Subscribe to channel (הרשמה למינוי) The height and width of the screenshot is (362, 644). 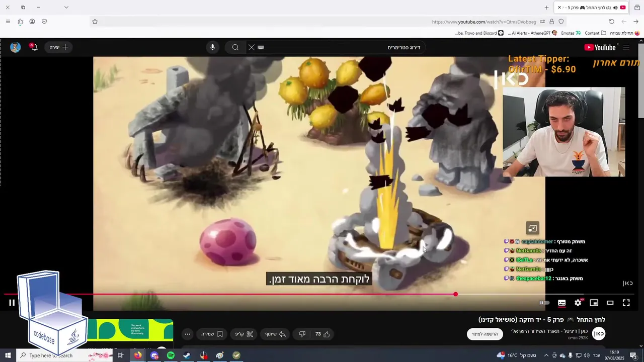tap(485, 334)
